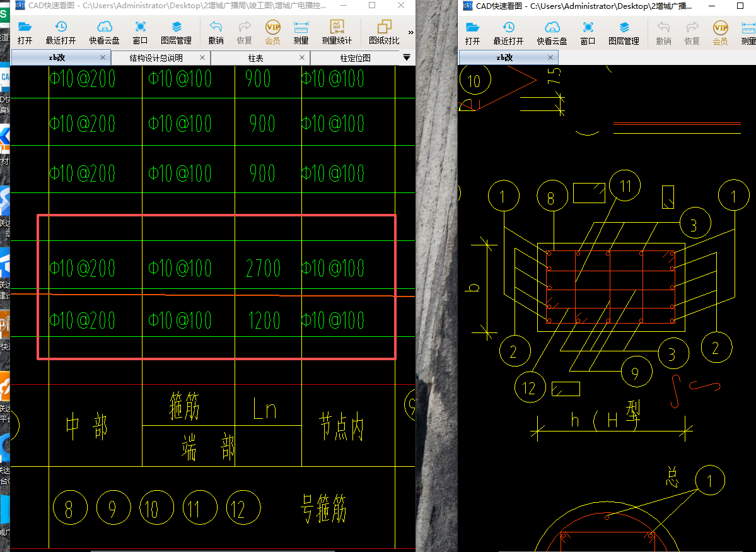
Task: Click 窗口 icon in left CAD window
Action: (141, 32)
